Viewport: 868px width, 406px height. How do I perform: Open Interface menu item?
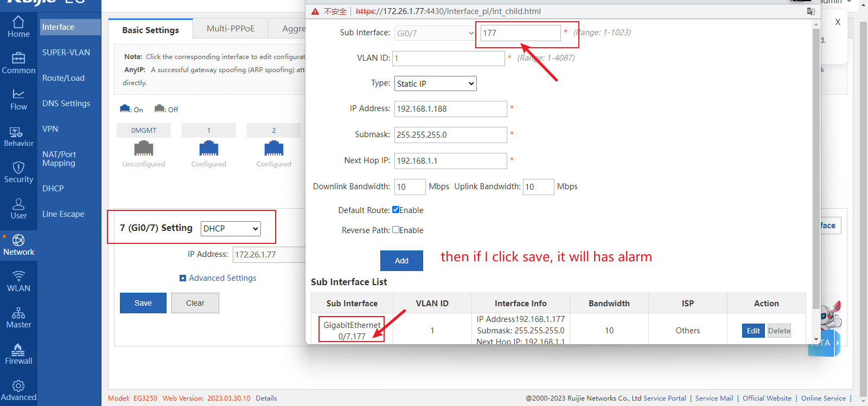click(x=70, y=27)
